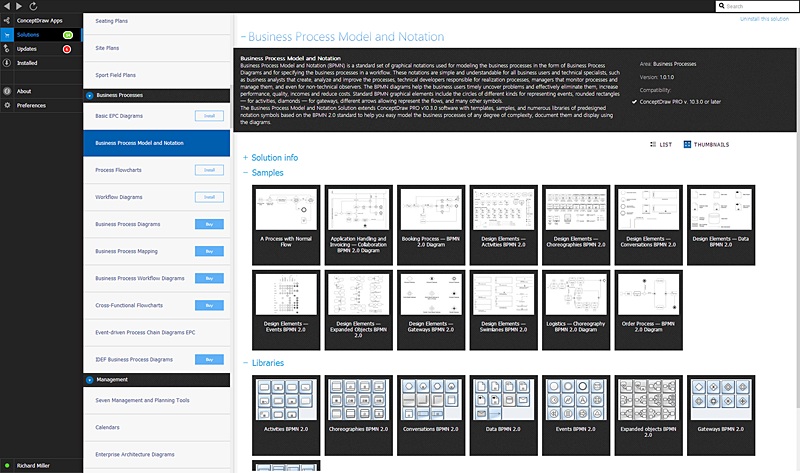
Task: Install Process Flowcharts solution
Action: (209, 170)
